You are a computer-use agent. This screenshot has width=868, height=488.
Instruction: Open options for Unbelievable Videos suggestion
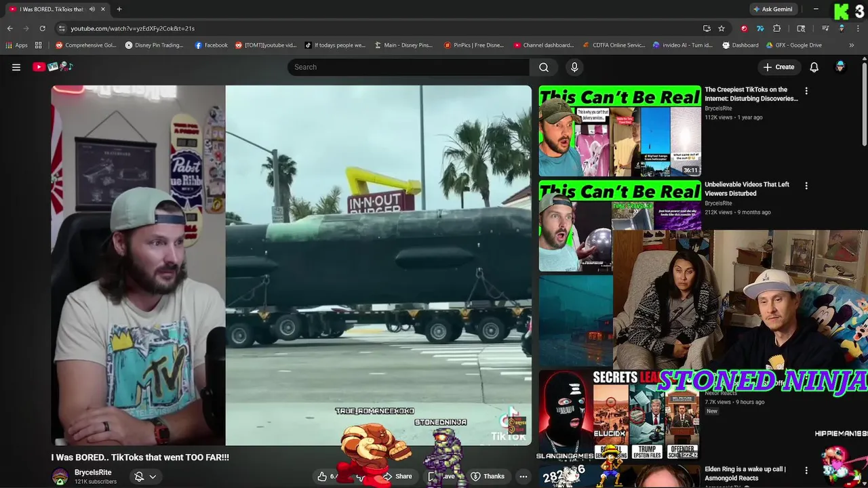[806, 186]
